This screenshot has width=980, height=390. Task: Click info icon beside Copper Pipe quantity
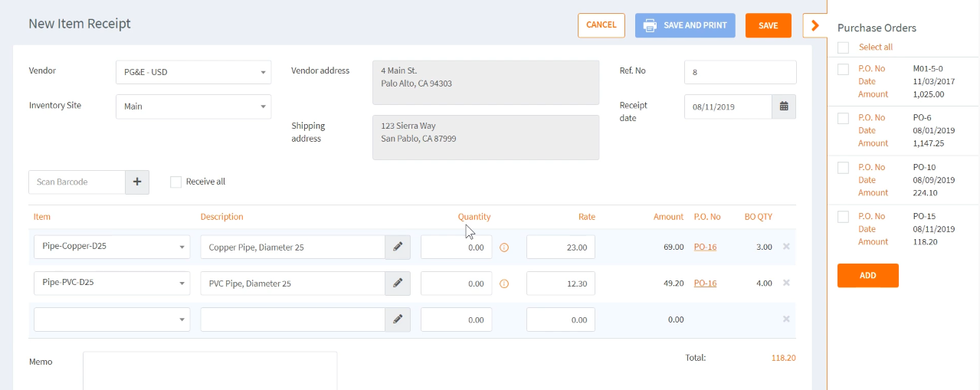coord(504,247)
